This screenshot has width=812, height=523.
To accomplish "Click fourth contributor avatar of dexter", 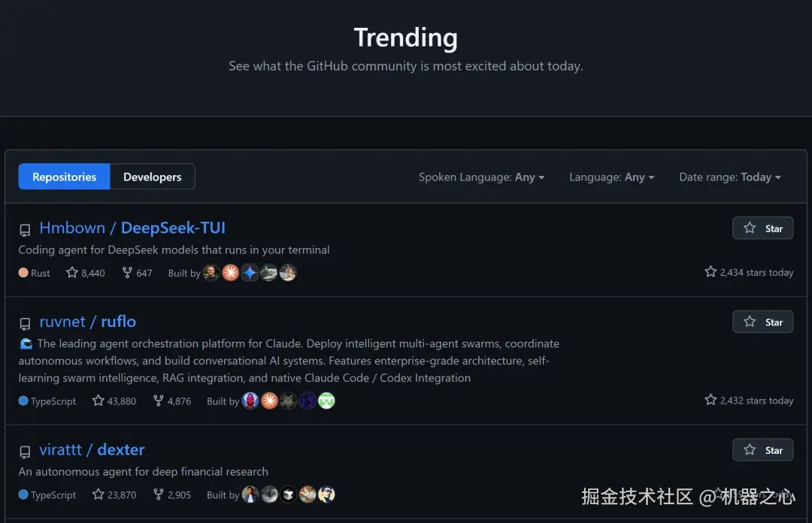I will pyautogui.click(x=308, y=494).
